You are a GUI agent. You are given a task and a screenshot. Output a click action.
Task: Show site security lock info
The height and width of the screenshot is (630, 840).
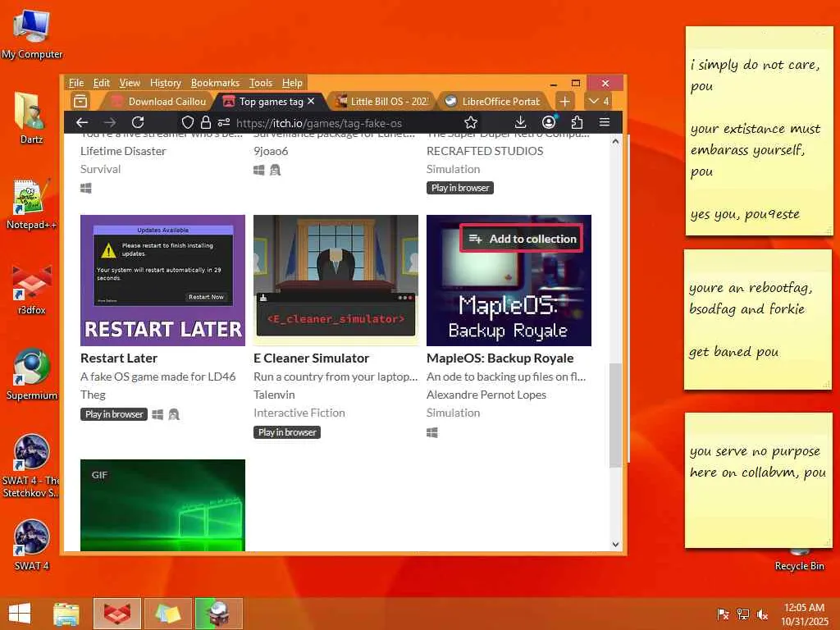point(205,123)
